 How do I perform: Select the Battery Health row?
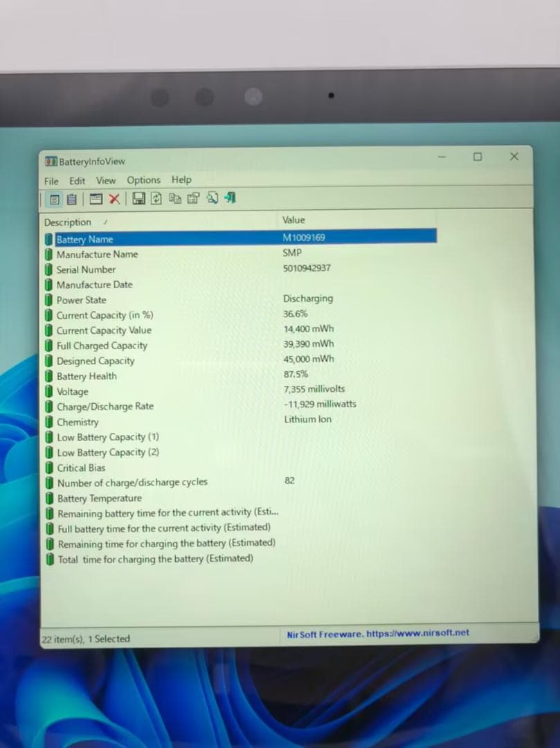click(x=87, y=375)
